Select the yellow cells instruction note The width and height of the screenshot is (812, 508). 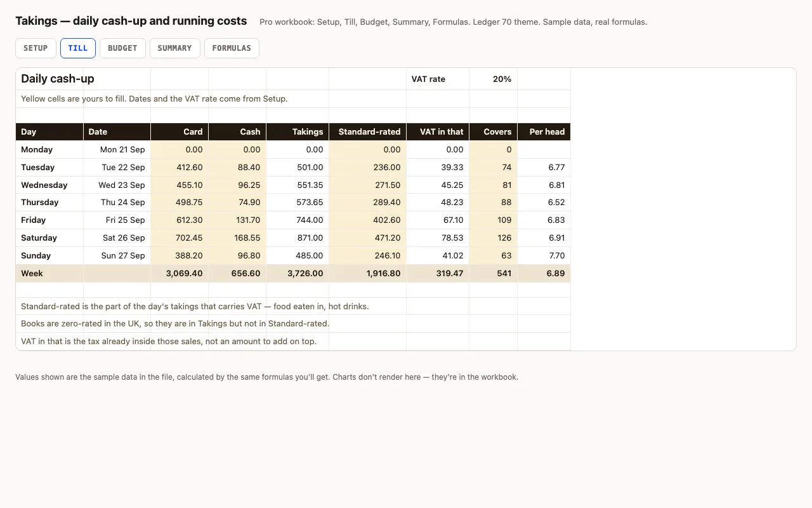pyautogui.click(x=154, y=99)
